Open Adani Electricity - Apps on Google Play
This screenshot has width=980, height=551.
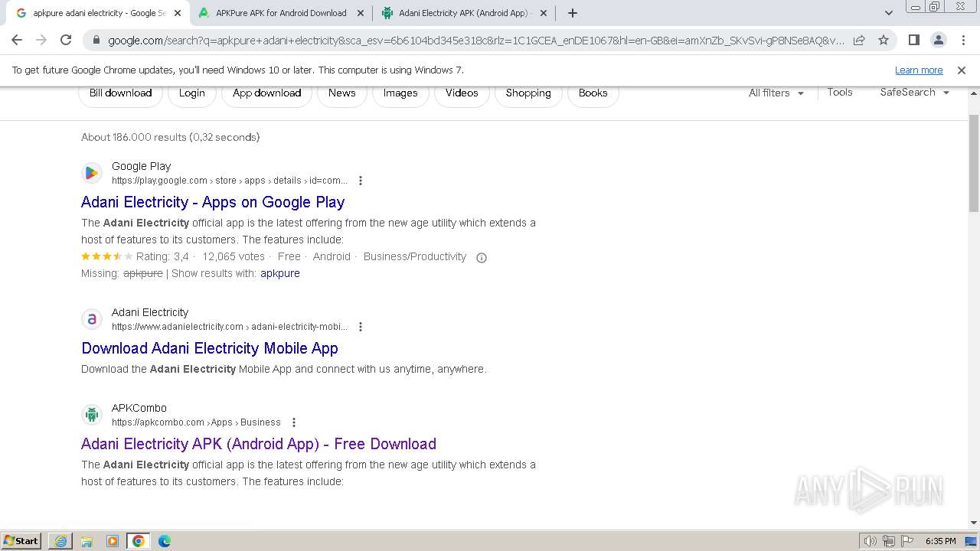tap(213, 202)
